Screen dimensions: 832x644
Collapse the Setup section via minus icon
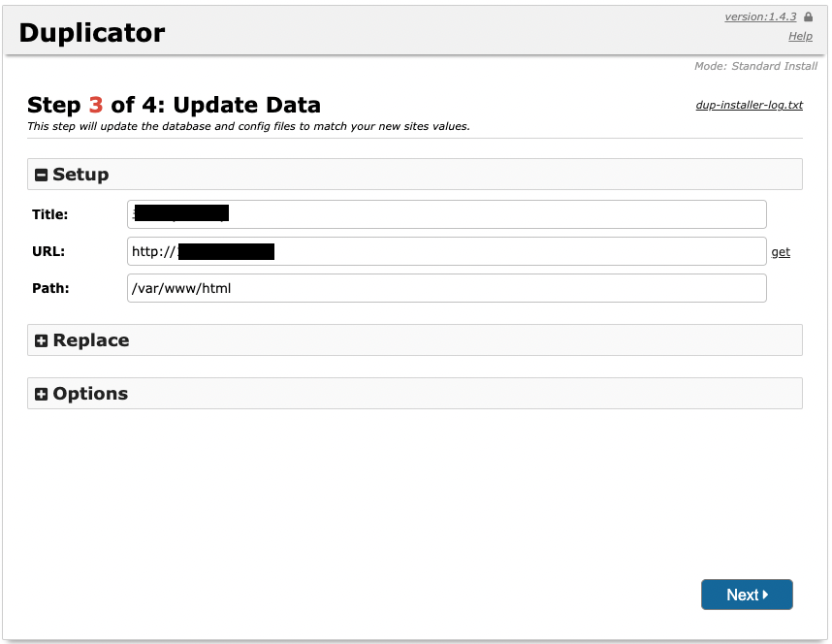[x=41, y=175]
